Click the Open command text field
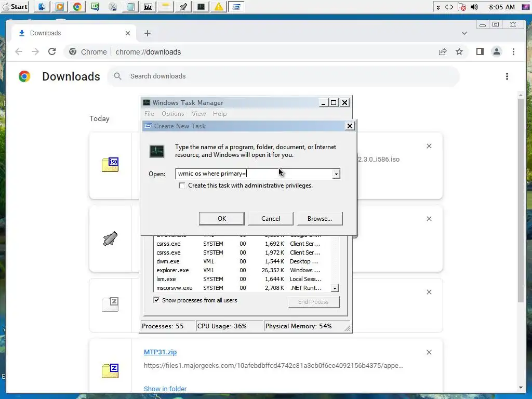532x399 pixels. tap(254, 174)
